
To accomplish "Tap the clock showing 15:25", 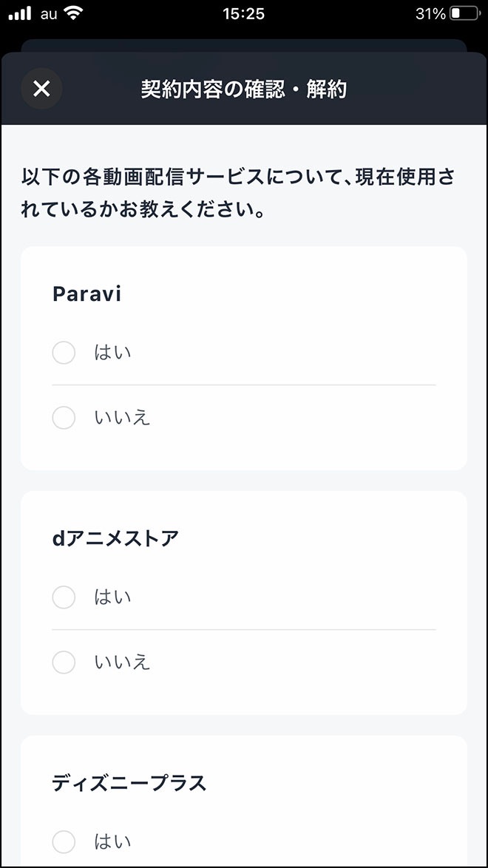I will (244, 13).
